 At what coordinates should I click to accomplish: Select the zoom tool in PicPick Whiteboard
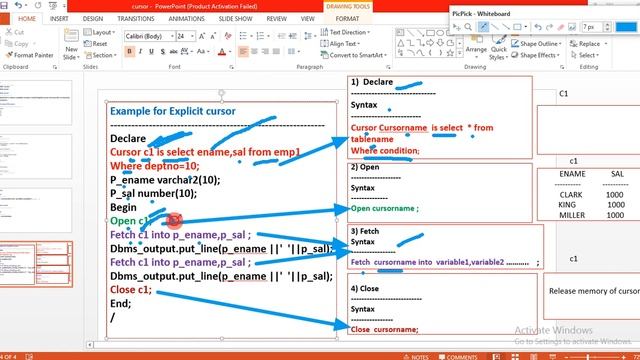point(468,27)
